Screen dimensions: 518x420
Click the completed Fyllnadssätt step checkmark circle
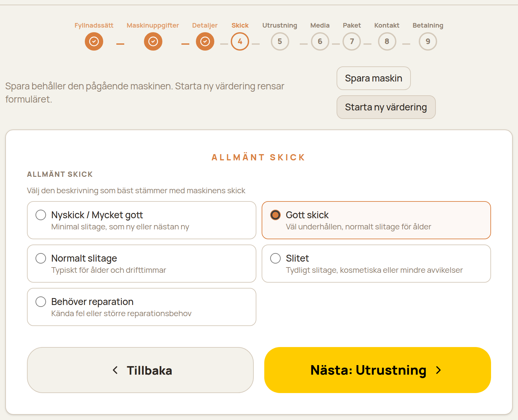coord(94,41)
